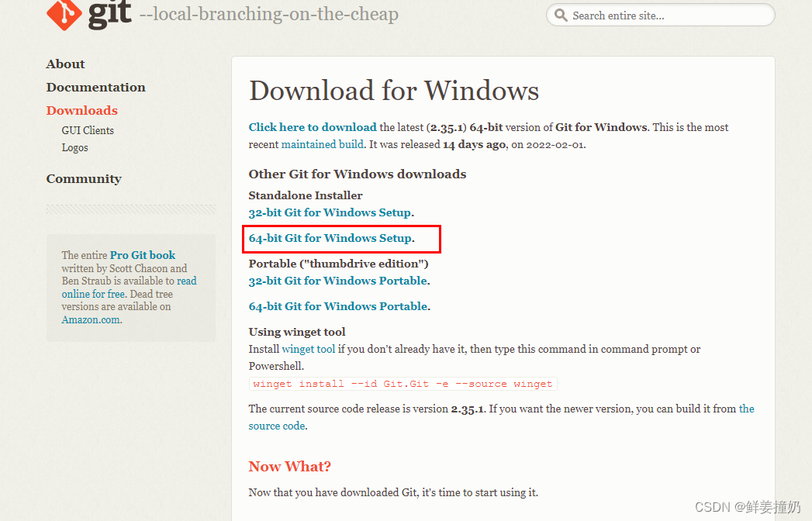Download 64-bit Git for Windows Portable
Viewport: 812px width, 521px height.
pyautogui.click(x=338, y=306)
